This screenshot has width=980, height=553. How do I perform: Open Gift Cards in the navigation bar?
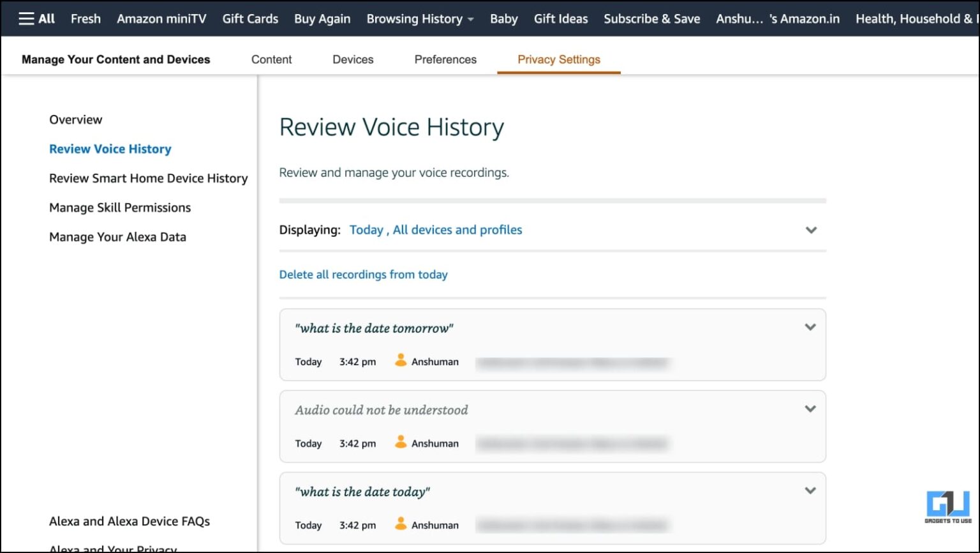[x=250, y=19]
